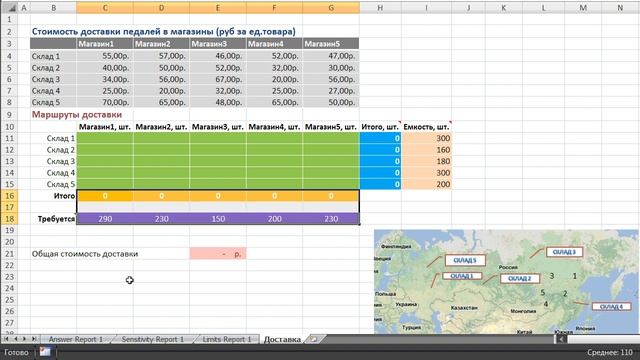This screenshot has height=360, width=640.
Task: Go to the first sheet with the navigation arrow
Action: pyautogui.click(x=7, y=339)
